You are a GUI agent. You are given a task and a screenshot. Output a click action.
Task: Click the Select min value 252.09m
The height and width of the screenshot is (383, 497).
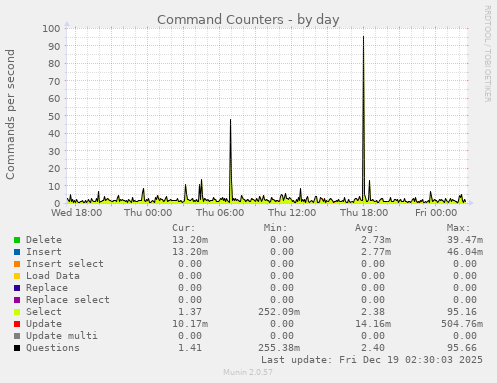279,312
